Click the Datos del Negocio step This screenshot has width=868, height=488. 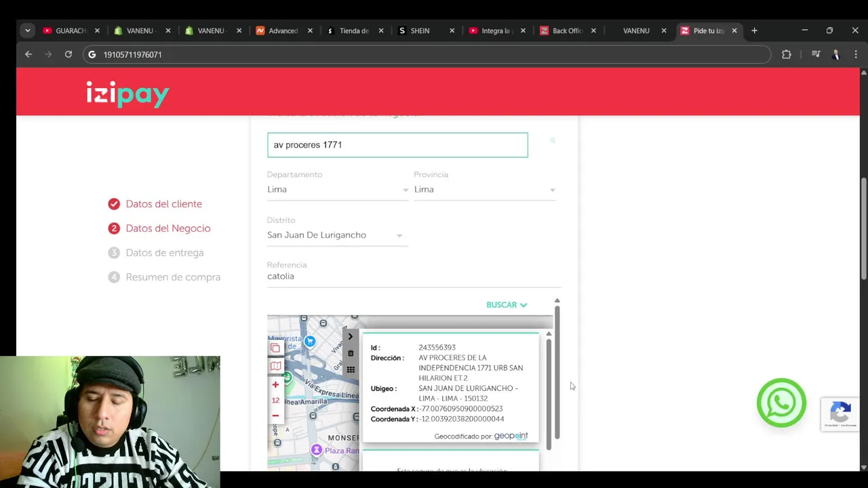click(159, 228)
